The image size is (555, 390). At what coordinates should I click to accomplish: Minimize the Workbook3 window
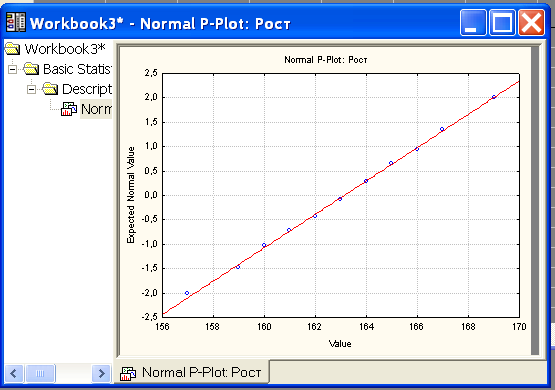pyautogui.click(x=473, y=22)
